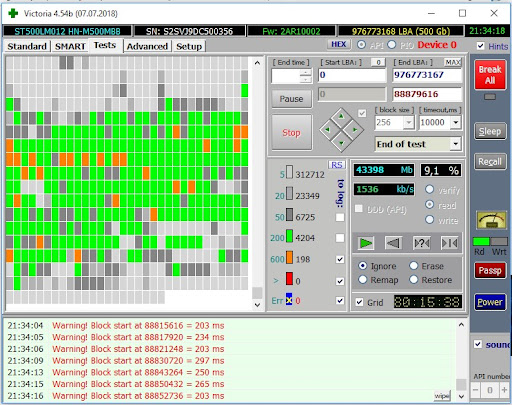Select the verify radio button
The image size is (512, 405).
click(x=430, y=190)
